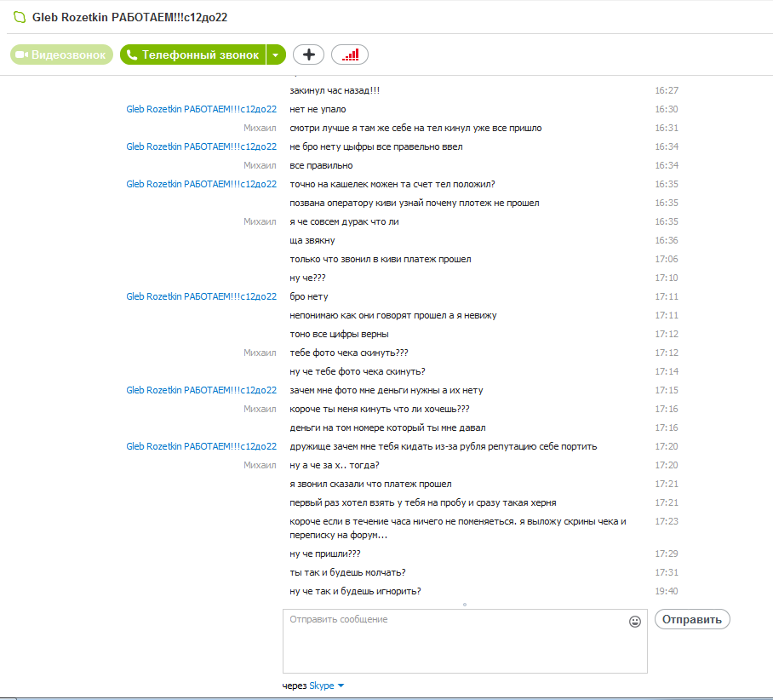Viewport: 773px width, 700px height.
Task: Select the message 'бро нету'
Action: pos(309,297)
